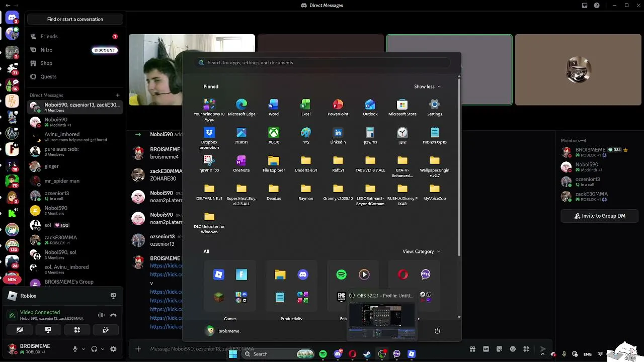
Task: Open Discord user settings gear
Action: (x=113, y=349)
